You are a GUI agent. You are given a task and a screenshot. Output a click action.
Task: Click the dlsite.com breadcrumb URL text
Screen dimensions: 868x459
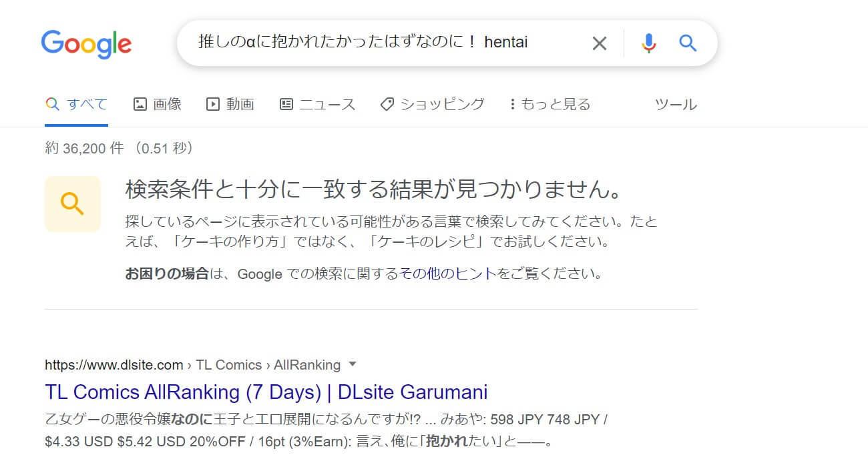[x=114, y=365]
